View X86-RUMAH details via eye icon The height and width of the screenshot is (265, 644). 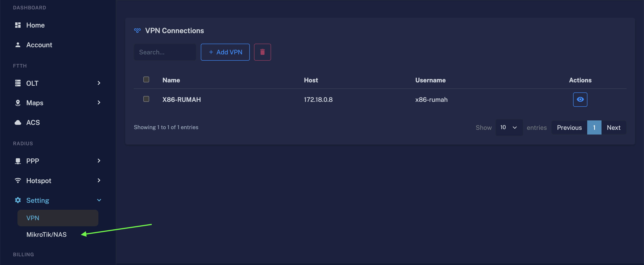[x=580, y=99]
